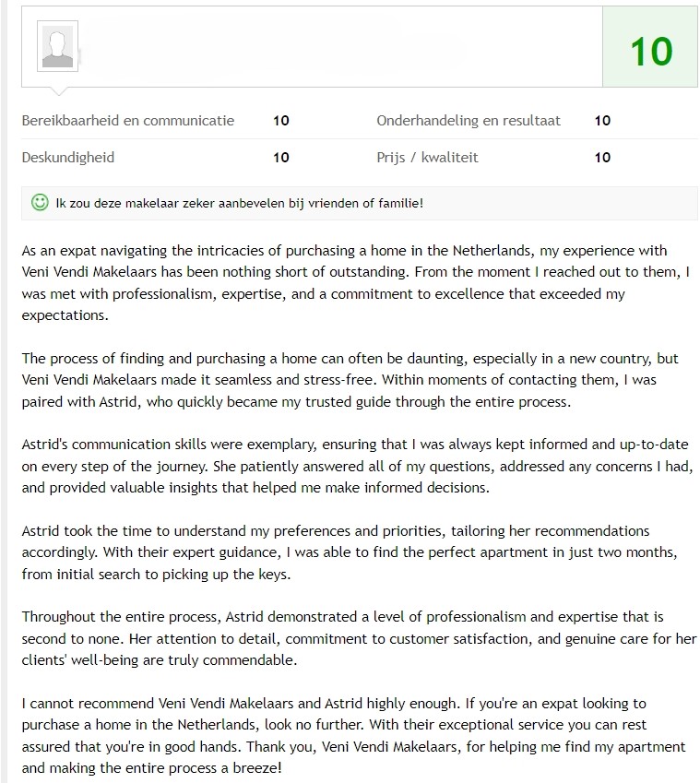Image resolution: width=700 pixels, height=783 pixels.
Task: Click the speech bubble pointer below the avatar
Action: pyautogui.click(x=58, y=91)
